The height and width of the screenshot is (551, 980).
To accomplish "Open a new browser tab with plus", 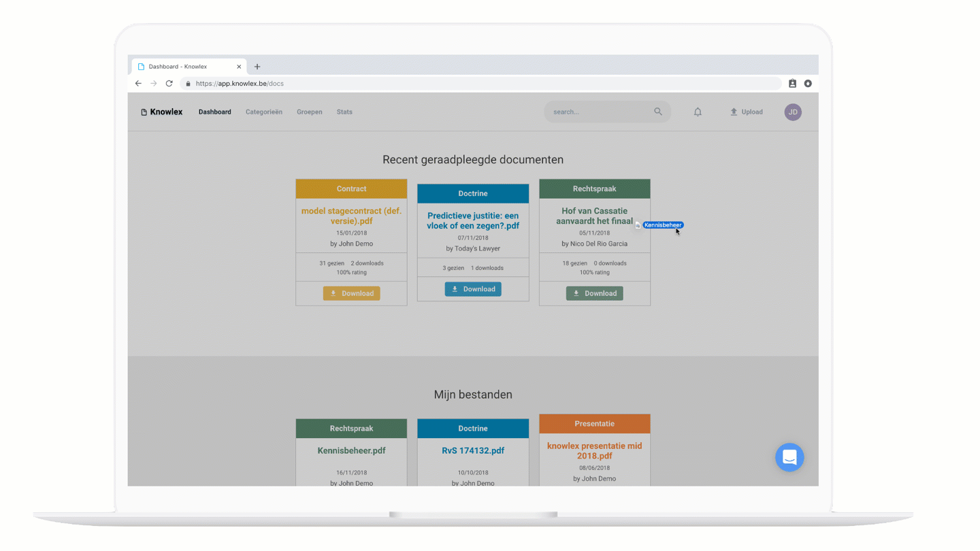I will pos(257,67).
